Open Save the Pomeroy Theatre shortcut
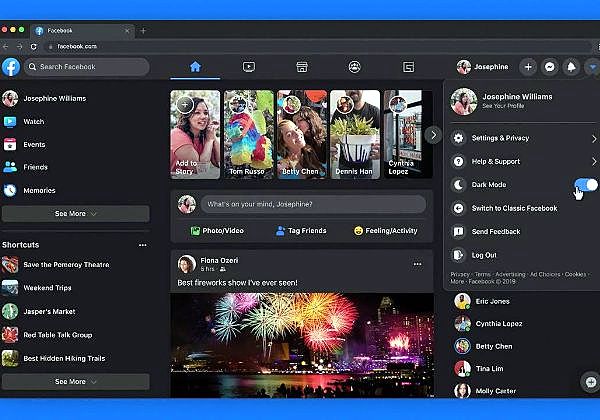The image size is (600, 420). 65,264
